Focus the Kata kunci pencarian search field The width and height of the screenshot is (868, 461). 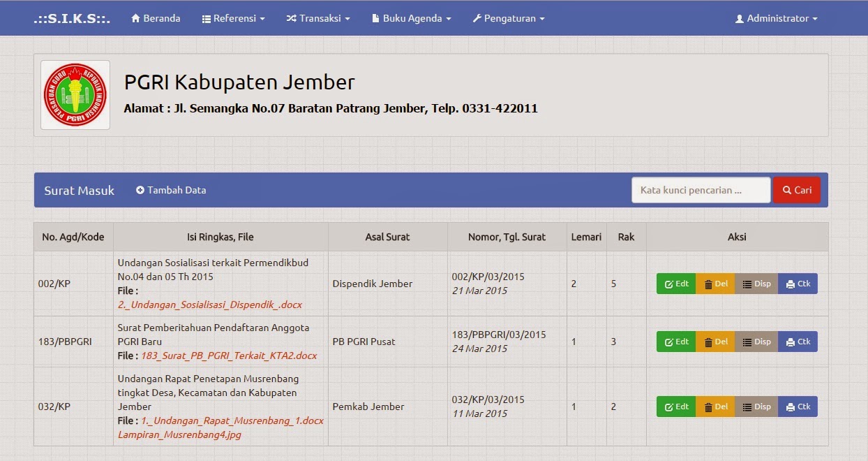(701, 190)
